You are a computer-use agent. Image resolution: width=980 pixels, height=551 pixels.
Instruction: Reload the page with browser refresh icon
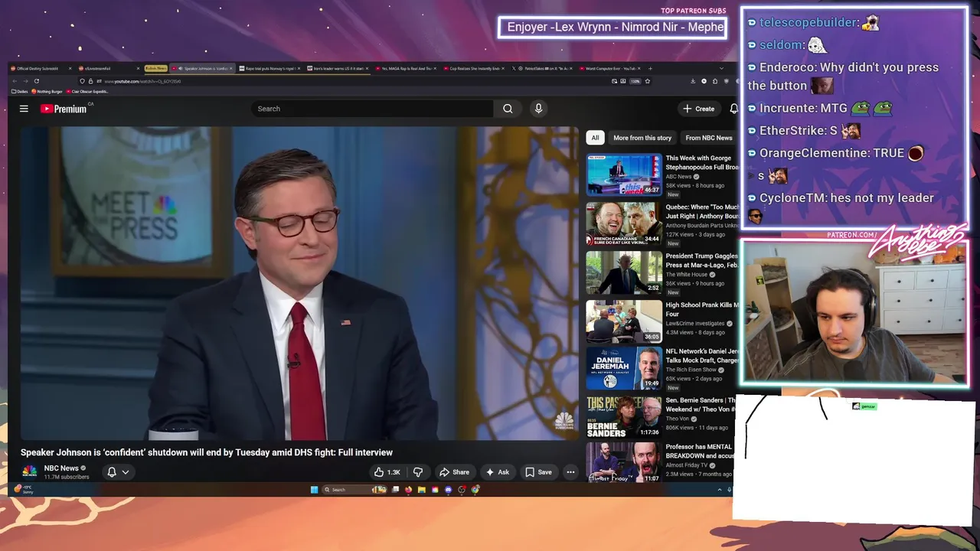36,81
